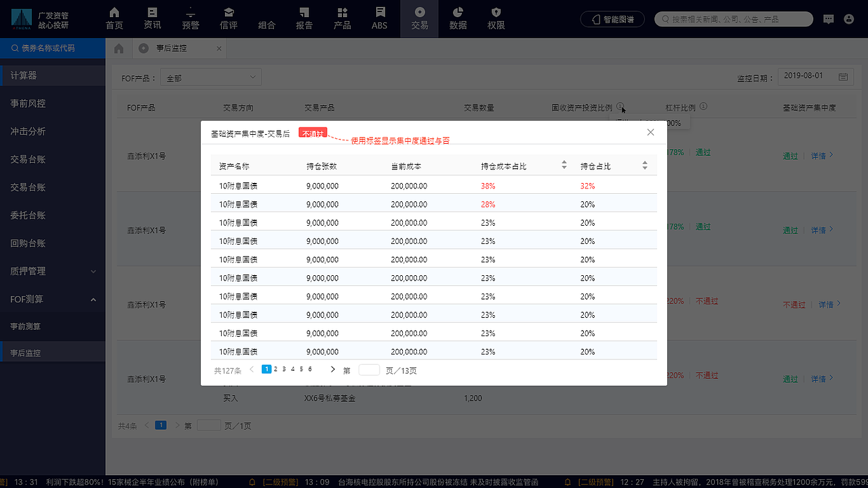This screenshot has height=488, width=868.
Task: Open the 首页 home icon
Action: click(x=114, y=18)
